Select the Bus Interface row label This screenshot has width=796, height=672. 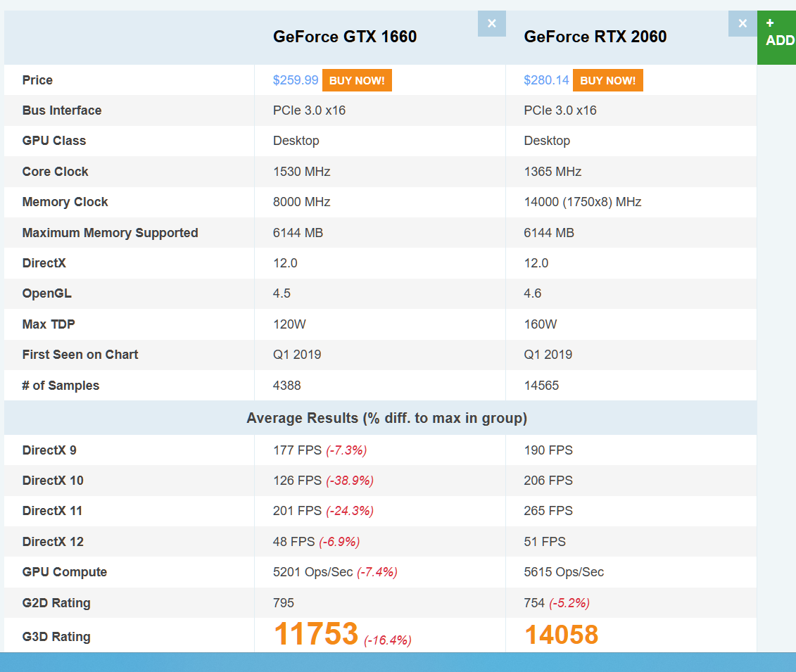(x=62, y=110)
